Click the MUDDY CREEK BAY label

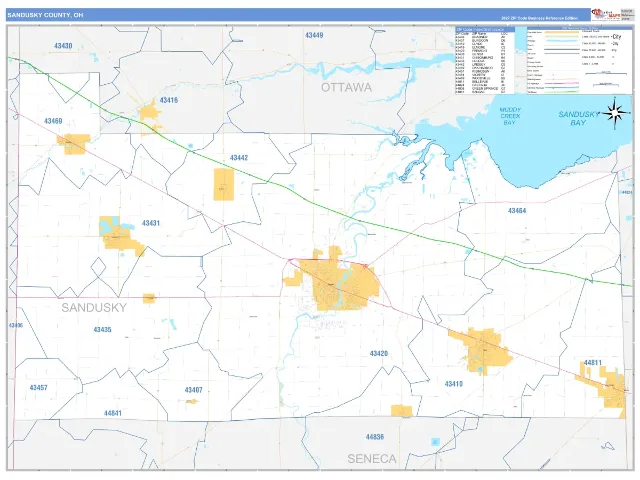click(x=510, y=116)
